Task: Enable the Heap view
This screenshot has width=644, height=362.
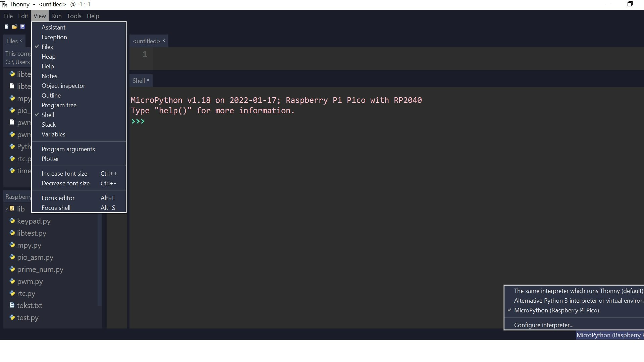Action: coord(79,57)
